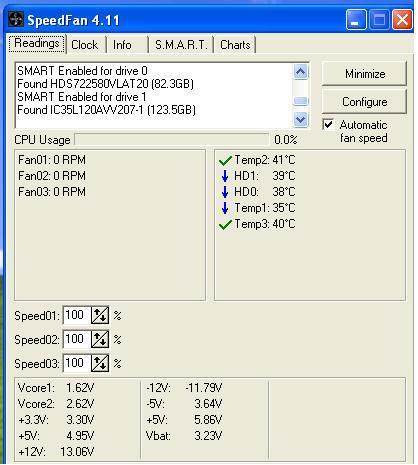This screenshot has height=465, width=418.
Task: Click green checkmark icon next to Temp2
Action: [x=225, y=161]
